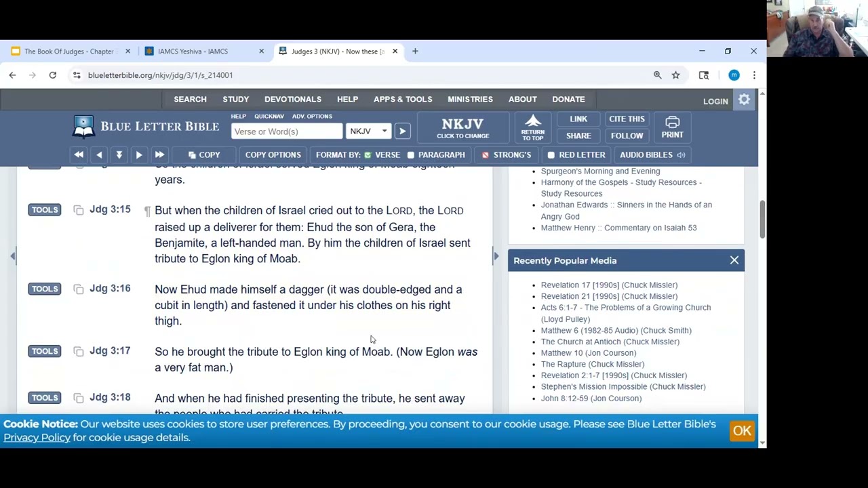This screenshot has width=868, height=488.
Task: Expand COPY OPTIONS menu
Action: tap(273, 155)
